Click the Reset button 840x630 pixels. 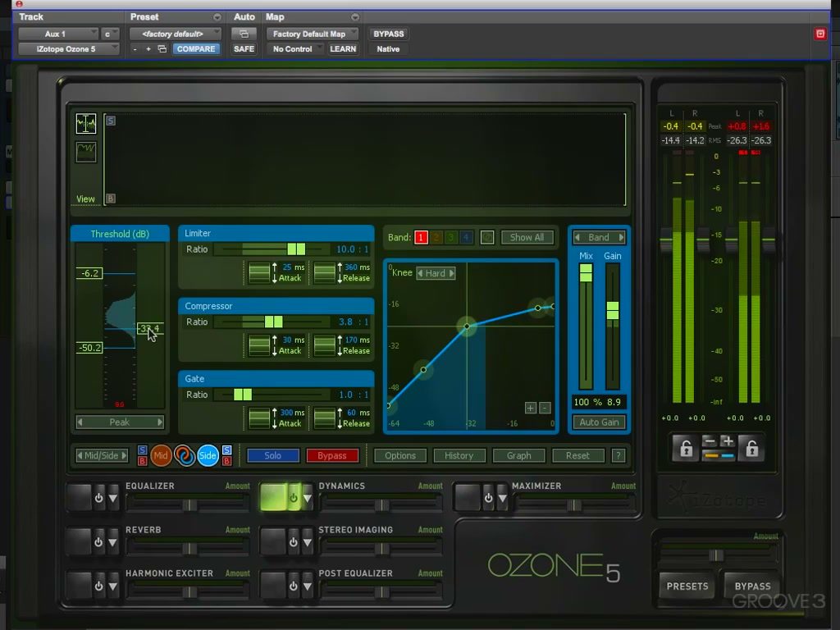[x=577, y=455]
